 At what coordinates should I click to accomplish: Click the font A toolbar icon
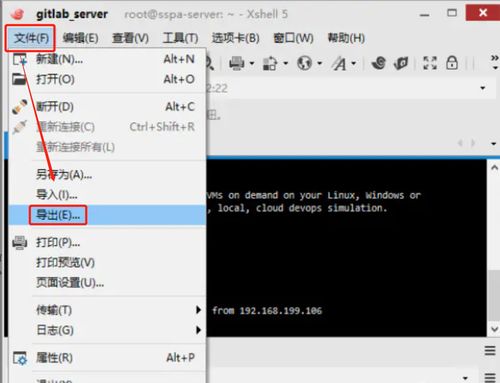[339, 63]
